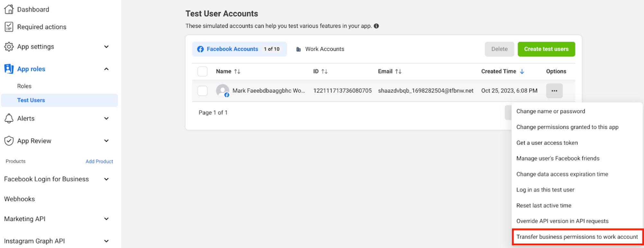Click the Dashboard home icon

[x=9, y=9]
